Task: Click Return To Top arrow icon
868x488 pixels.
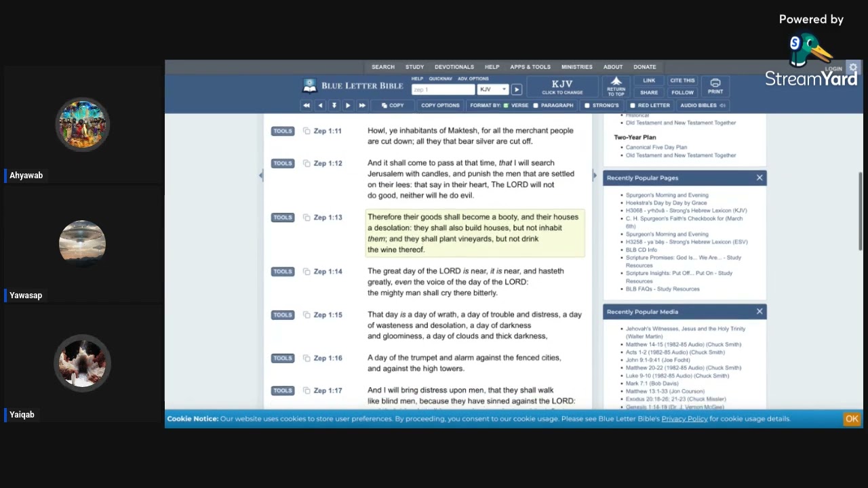Action: pyautogui.click(x=616, y=86)
